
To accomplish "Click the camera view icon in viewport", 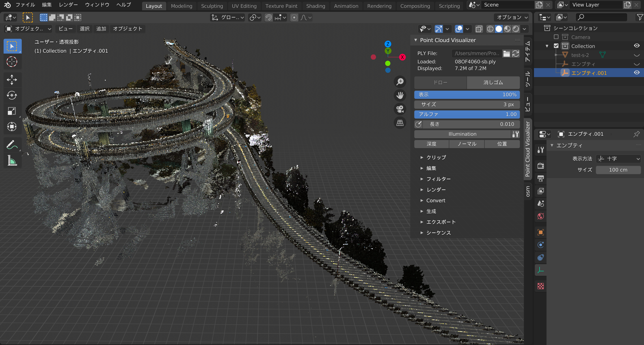I will point(400,109).
